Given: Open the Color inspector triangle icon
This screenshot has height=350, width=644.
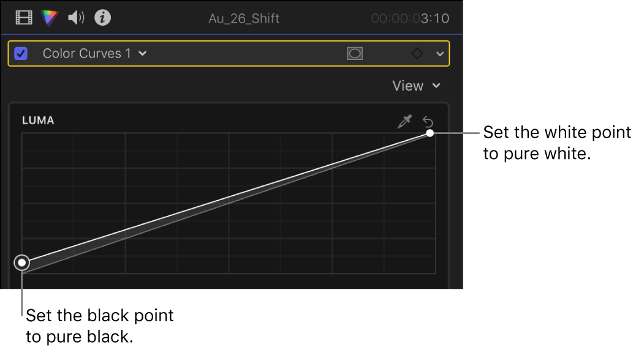Looking at the screenshot, I should pos(49,18).
